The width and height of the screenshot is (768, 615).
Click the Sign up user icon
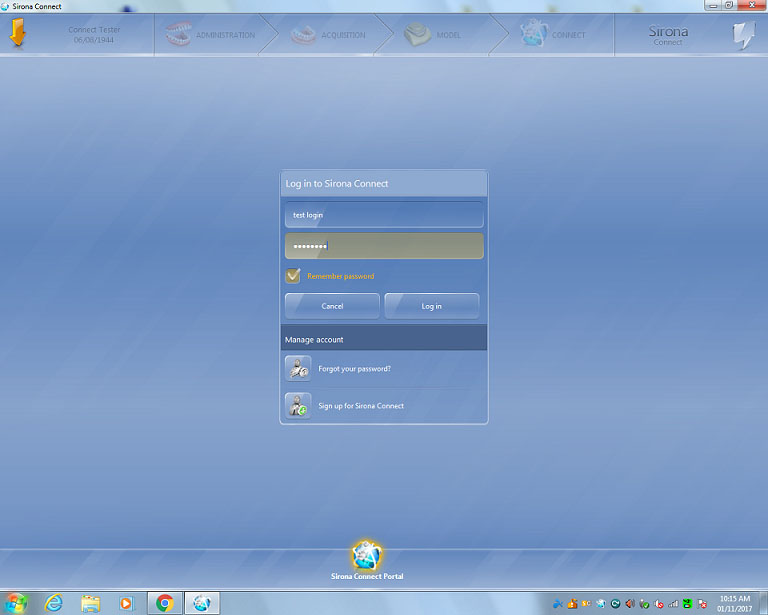pos(298,406)
